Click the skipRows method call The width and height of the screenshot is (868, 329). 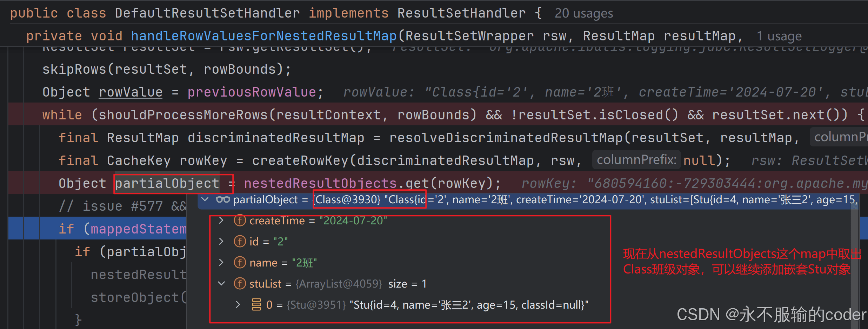pos(74,69)
